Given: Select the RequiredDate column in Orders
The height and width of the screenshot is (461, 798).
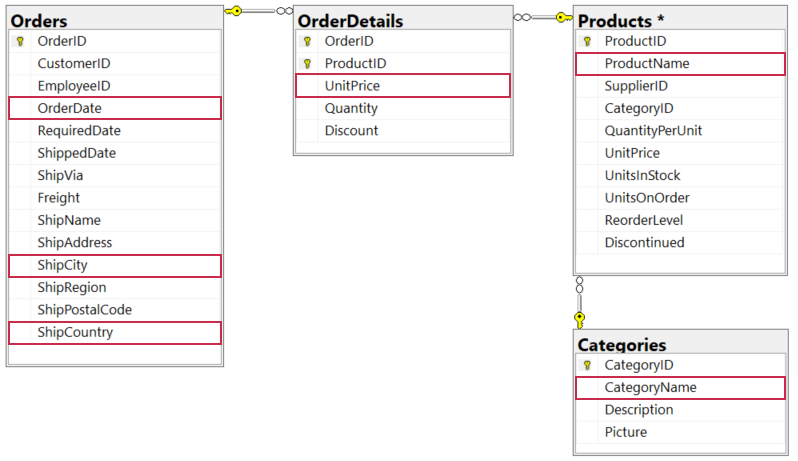Looking at the screenshot, I should coord(115,131).
